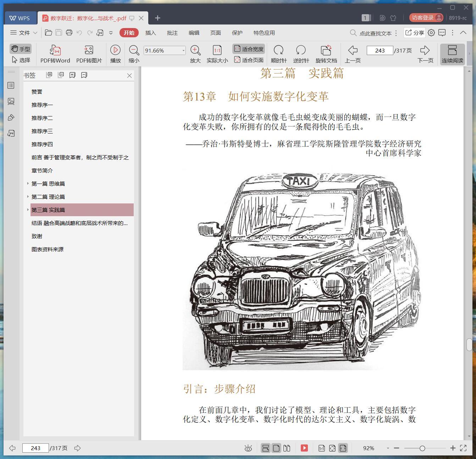Screen dimensions: 476x459
Task: Open the more options kebab menu
Action: click(453, 33)
